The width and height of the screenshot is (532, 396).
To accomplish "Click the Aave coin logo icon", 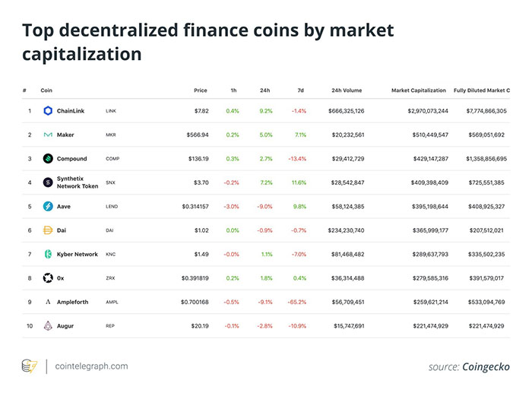I will coord(47,207).
